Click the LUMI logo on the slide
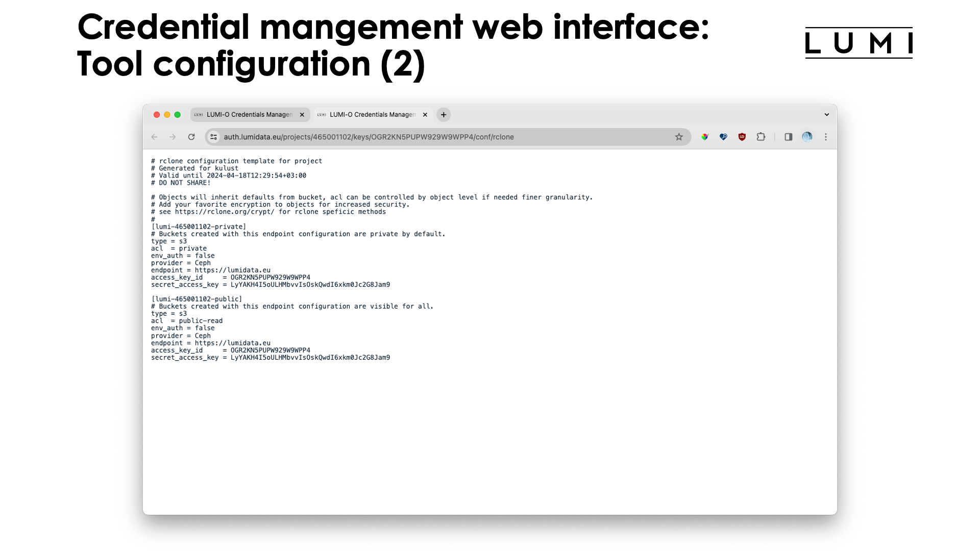 tap(859, 43)
